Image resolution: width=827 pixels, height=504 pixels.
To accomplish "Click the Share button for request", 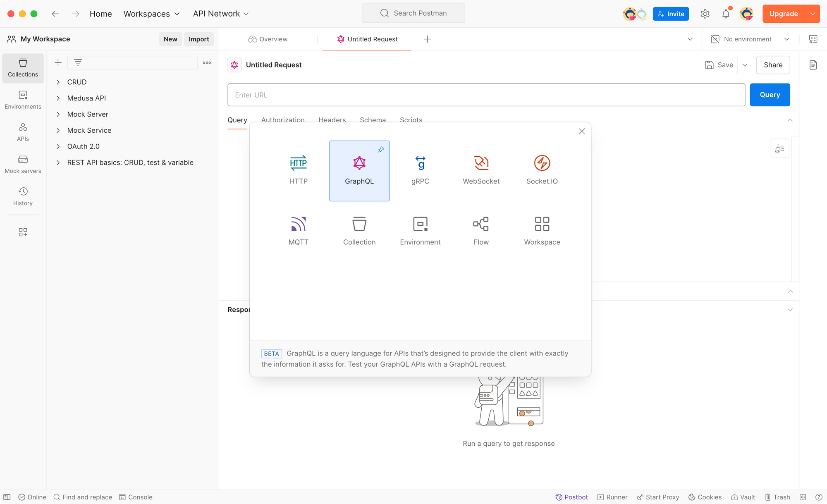I will point(773,65).
